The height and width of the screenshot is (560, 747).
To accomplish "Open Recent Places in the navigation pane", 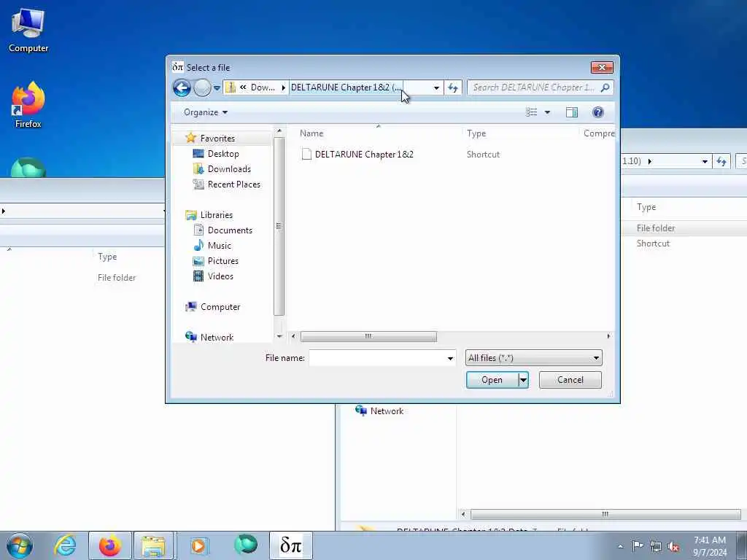I will 233,184.
